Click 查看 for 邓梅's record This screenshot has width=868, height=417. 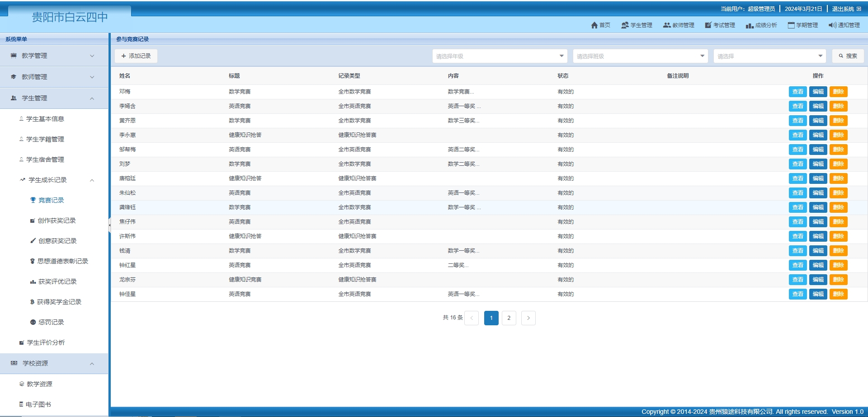pyautogui.click(x=798, y=92)
